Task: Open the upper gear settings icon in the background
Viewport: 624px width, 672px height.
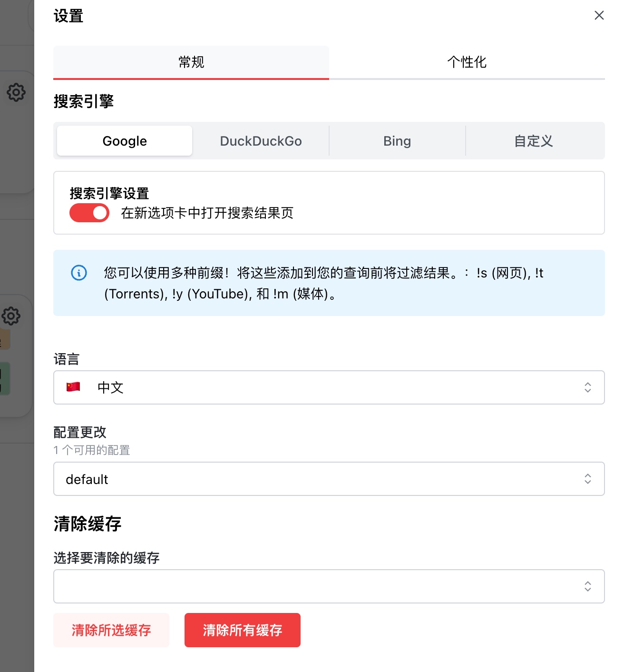Action: [16, 92]
